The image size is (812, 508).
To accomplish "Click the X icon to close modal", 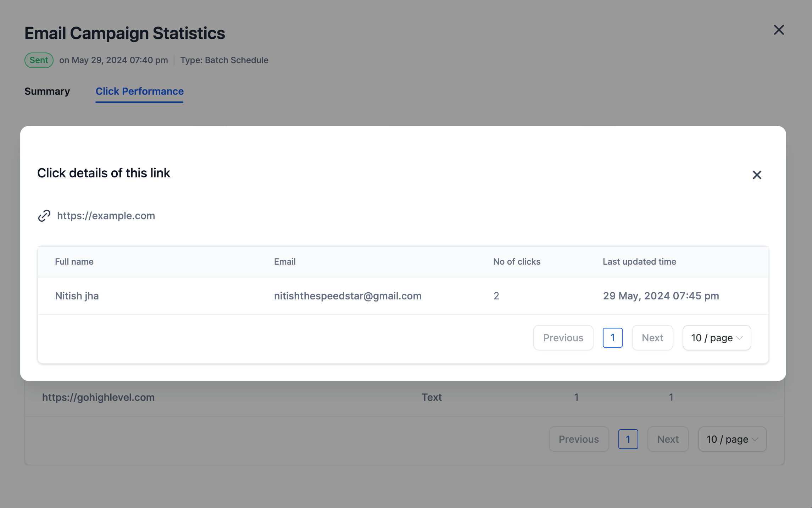I will point(756,175).
